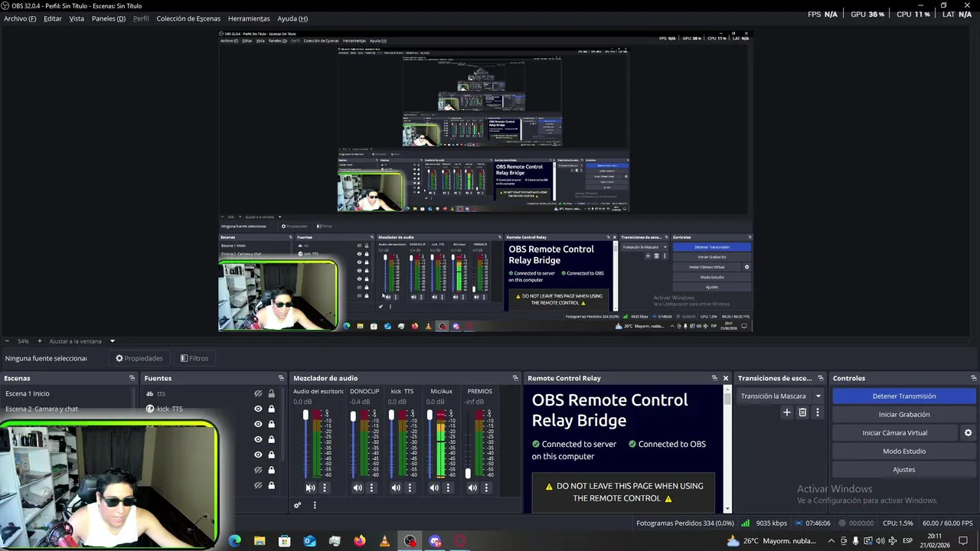Float the Escenas dock panel
980x551 pixels.
point(132,378)
